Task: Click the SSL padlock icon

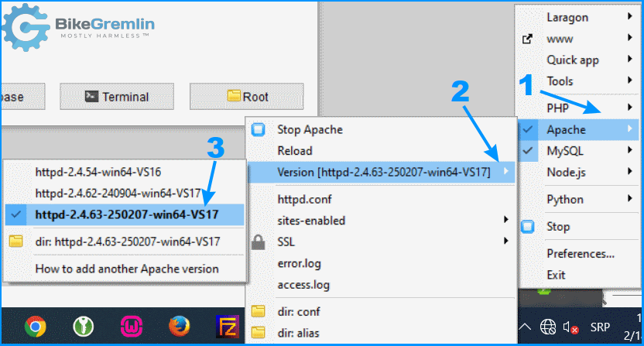Action: click(258, 242)
